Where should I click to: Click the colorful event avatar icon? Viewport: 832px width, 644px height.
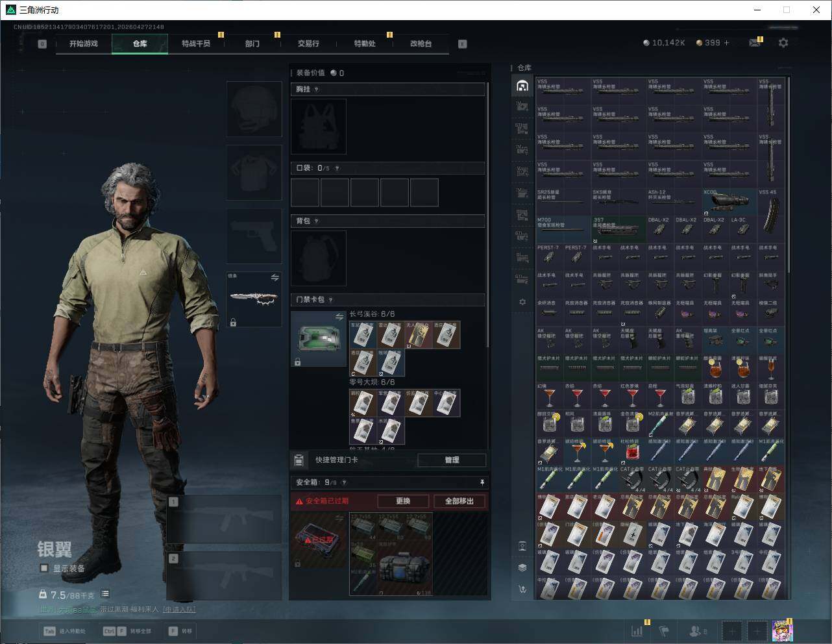click(783, 630)
